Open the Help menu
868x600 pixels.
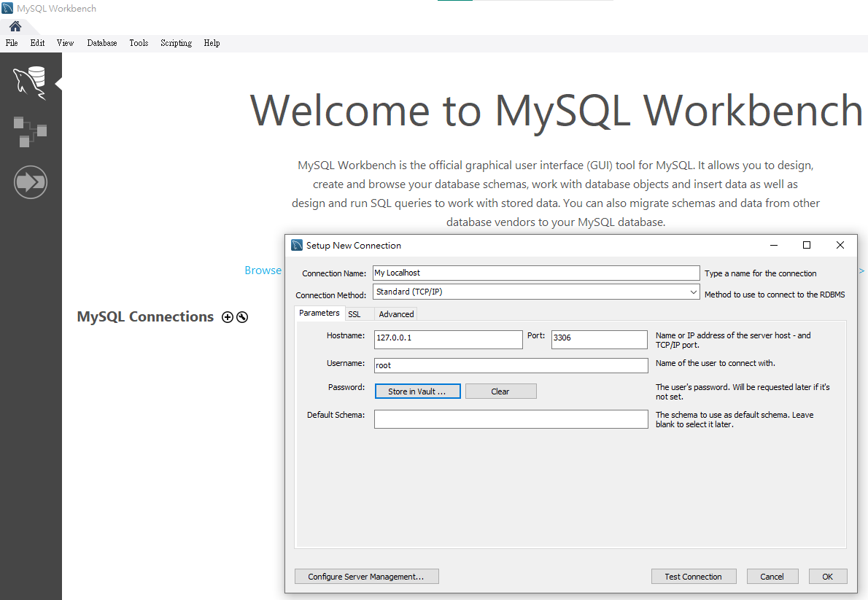(x=212, y=43)
